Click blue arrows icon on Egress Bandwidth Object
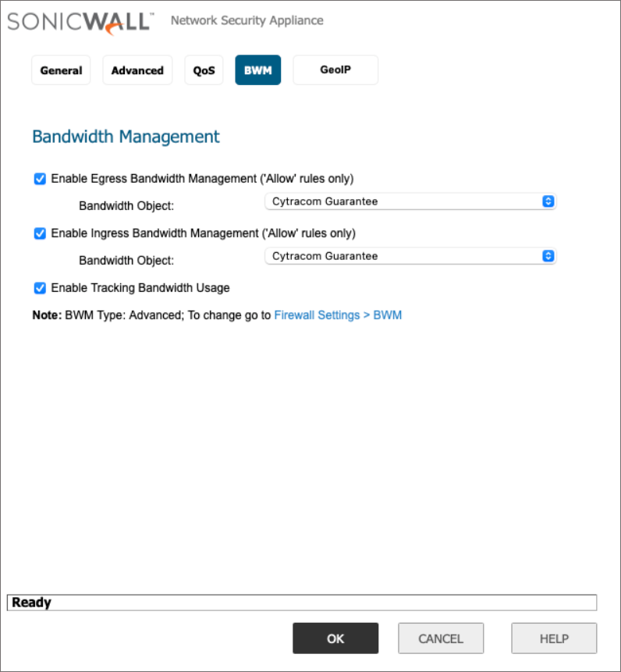The width and height of the screenshot is (621, 672). point(548,201)
